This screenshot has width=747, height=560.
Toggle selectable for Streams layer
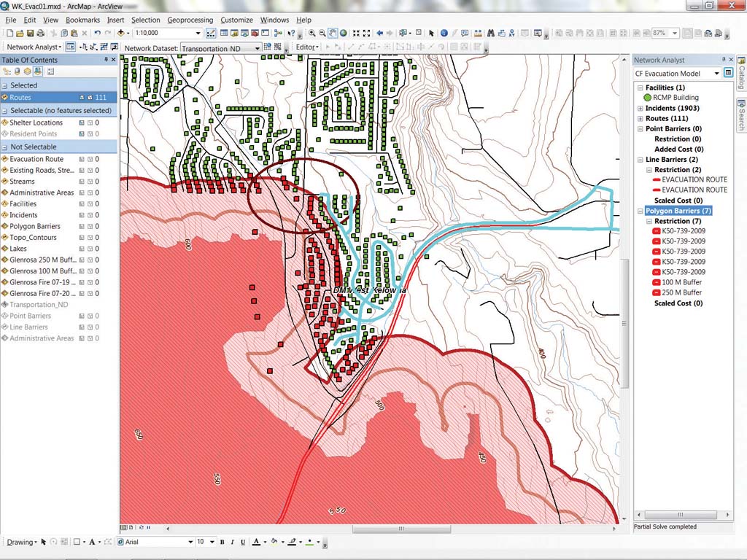(x=82, y=182)
